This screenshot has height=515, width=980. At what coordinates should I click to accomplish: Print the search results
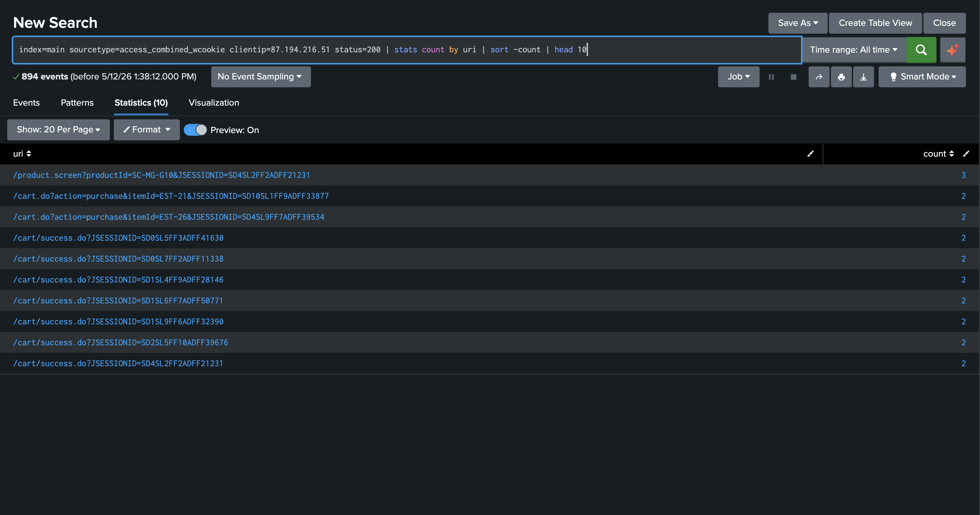tap(841, 77)
